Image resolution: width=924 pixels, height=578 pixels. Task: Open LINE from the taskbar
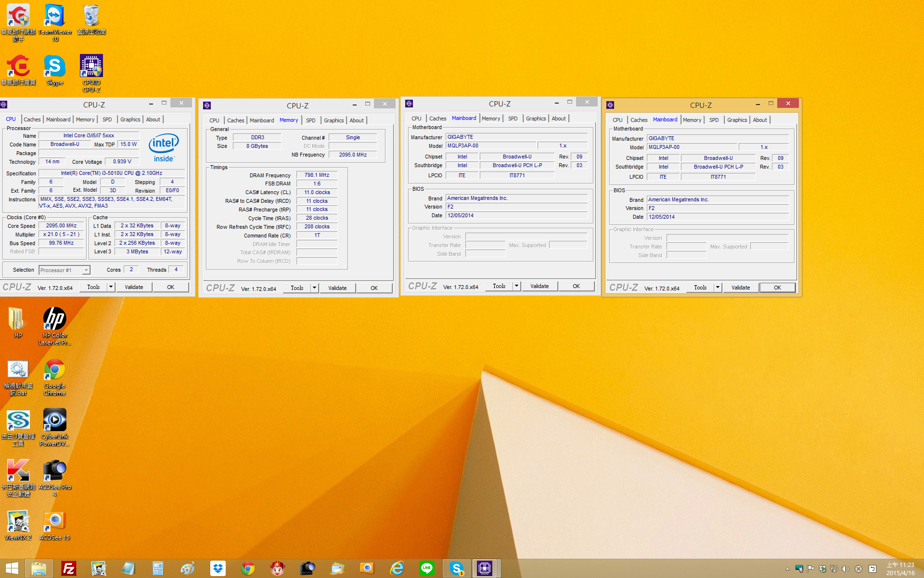coord(427,569)
